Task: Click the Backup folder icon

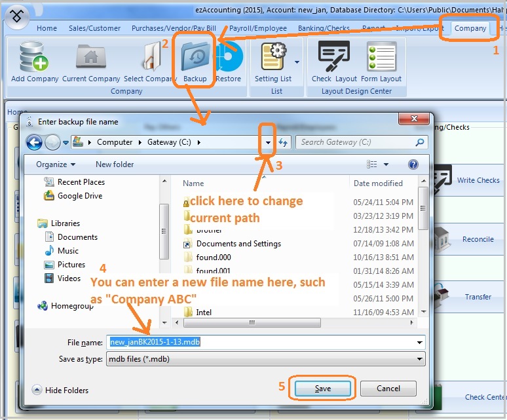Action: tap(195, 58)
